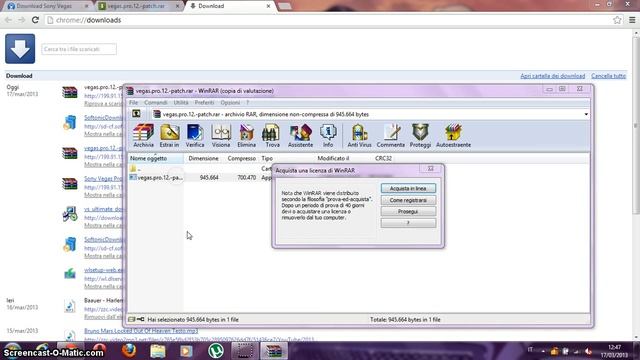Viewport: 640px width, 360px height.
Task: Click the Autoestraente toolbar icon
Action: pos(453,136)
